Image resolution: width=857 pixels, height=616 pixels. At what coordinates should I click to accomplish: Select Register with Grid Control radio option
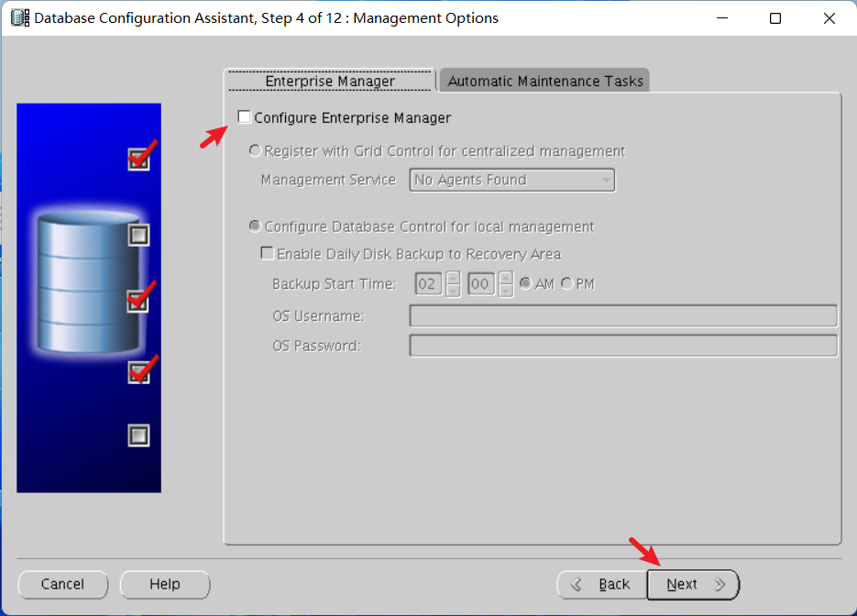[x=255, y=150]
